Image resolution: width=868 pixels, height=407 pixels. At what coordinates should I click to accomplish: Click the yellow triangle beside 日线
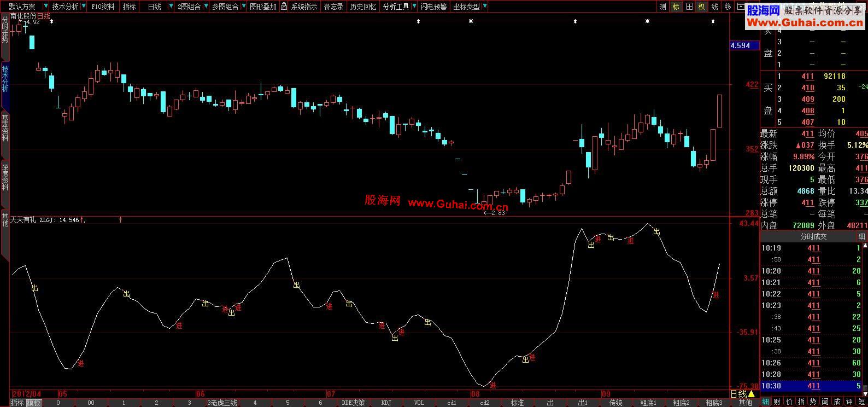click(x=751, y=394)
